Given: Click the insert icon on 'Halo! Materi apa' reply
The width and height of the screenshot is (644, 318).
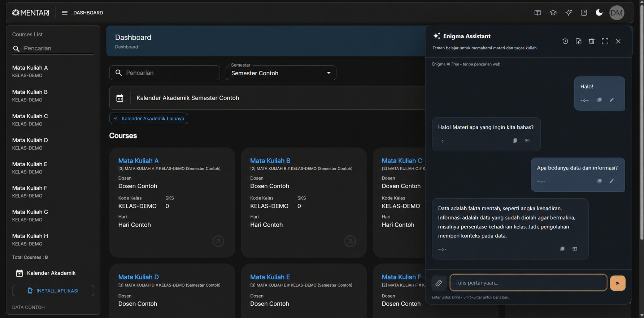Looking at the screenshot, I should pos(527,140).
